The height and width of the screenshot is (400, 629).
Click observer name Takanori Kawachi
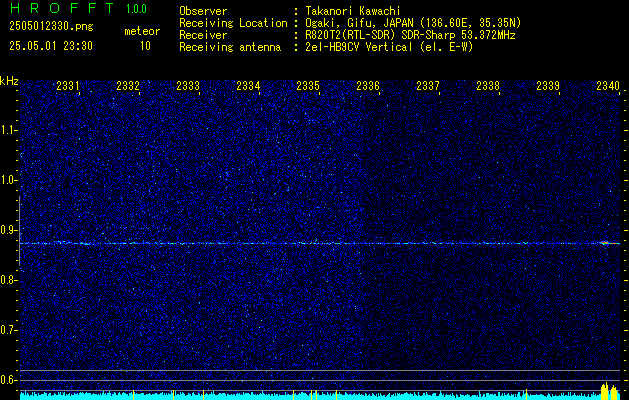click(x=353, y=11)
